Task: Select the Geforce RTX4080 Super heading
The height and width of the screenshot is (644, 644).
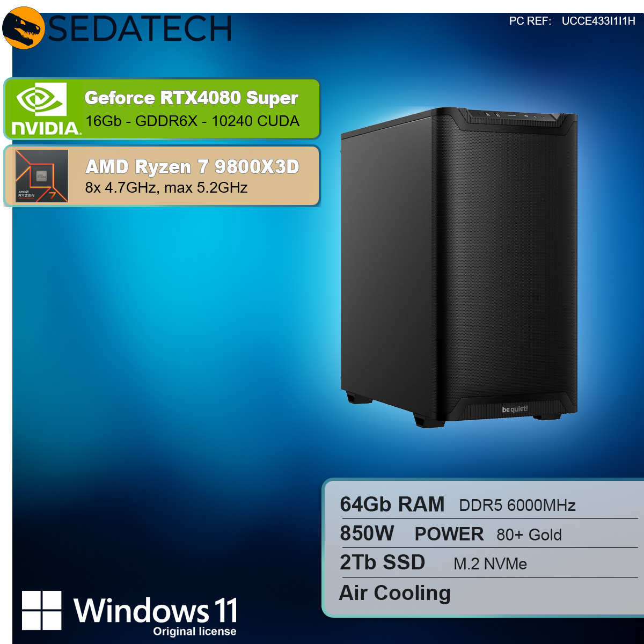Action: point(191,98)
